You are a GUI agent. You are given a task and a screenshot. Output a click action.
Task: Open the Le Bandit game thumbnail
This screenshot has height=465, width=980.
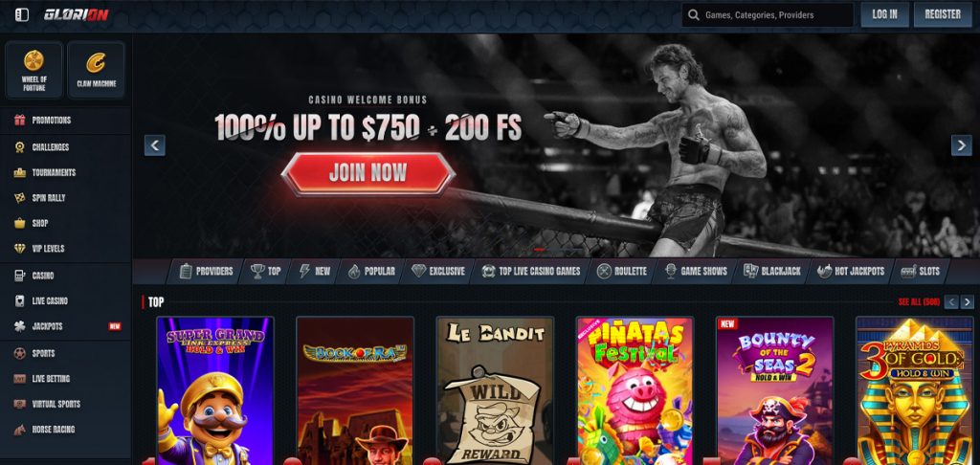point(495,390)
